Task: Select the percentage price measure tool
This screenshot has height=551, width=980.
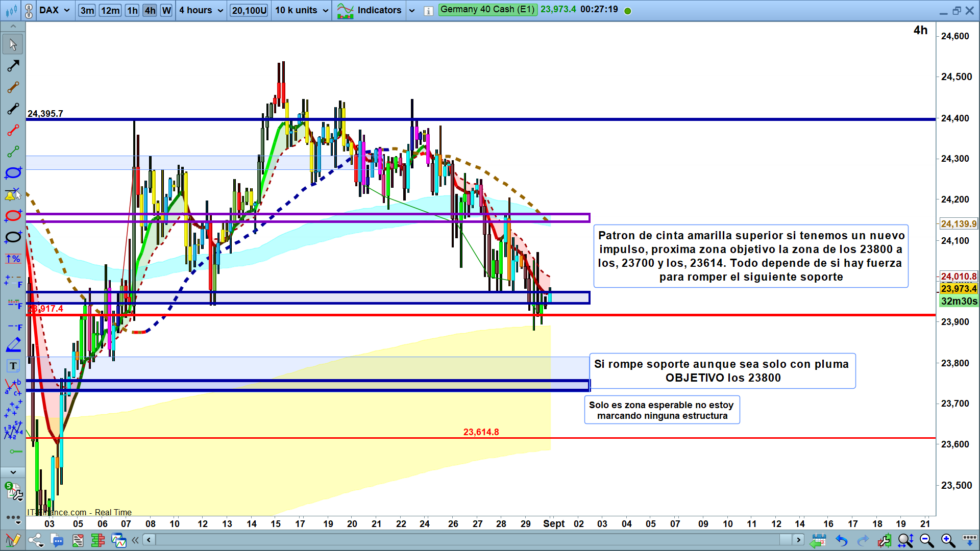Action: tap(13, 259)
